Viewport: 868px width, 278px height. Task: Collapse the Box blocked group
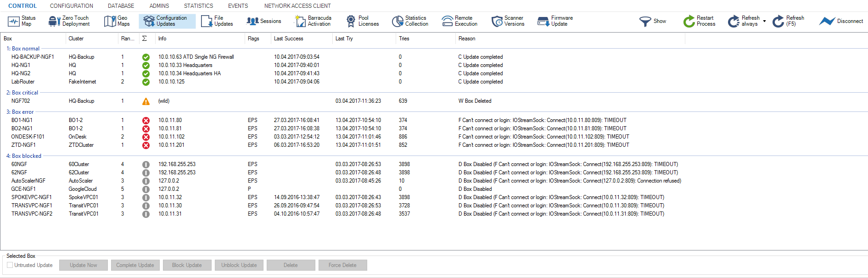(x=26, y=156)
